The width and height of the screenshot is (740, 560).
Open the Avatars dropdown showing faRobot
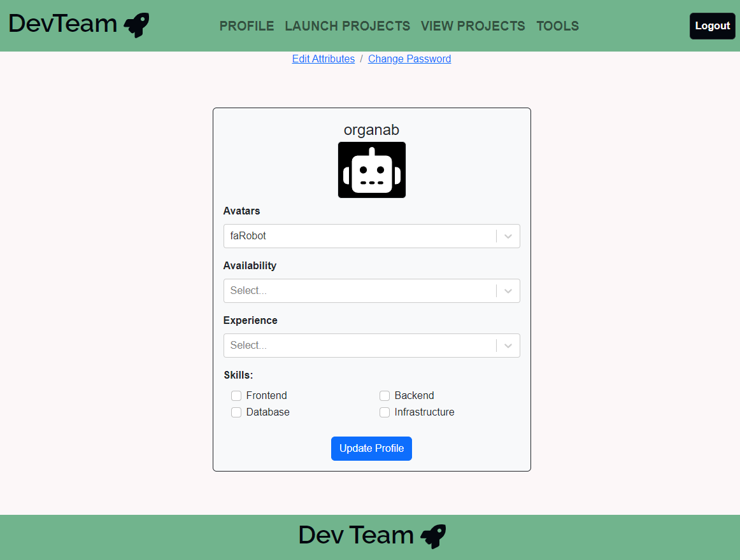point(371,235)
